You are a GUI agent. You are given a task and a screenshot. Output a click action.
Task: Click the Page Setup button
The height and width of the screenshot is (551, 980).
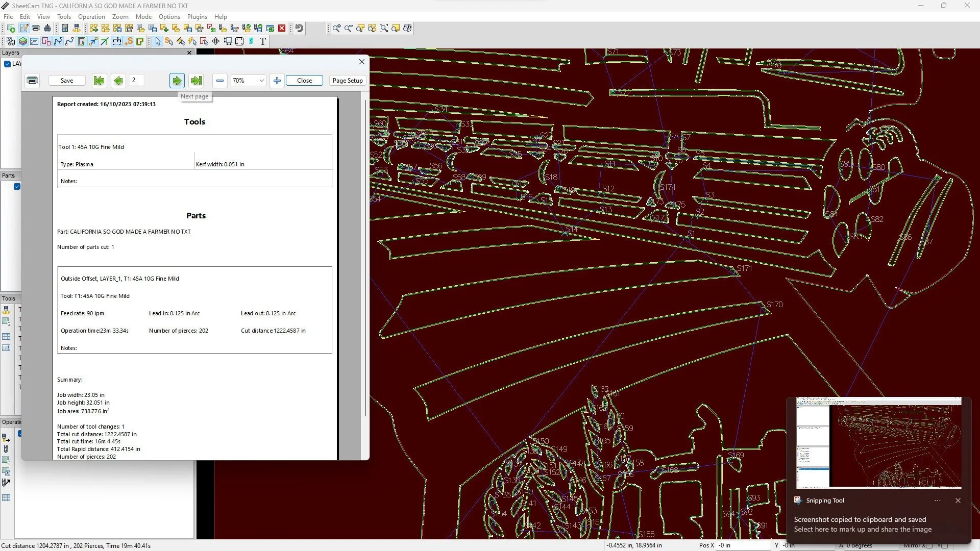[x=347, y=81]
